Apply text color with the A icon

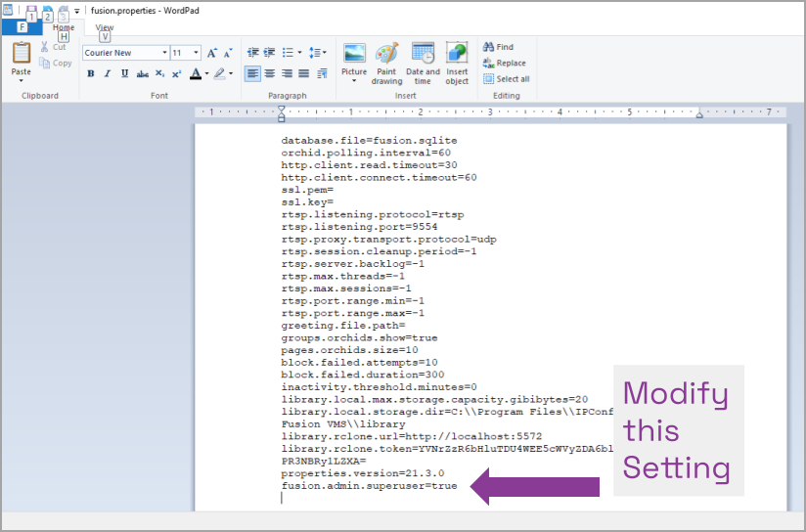[x=196, y=73]
